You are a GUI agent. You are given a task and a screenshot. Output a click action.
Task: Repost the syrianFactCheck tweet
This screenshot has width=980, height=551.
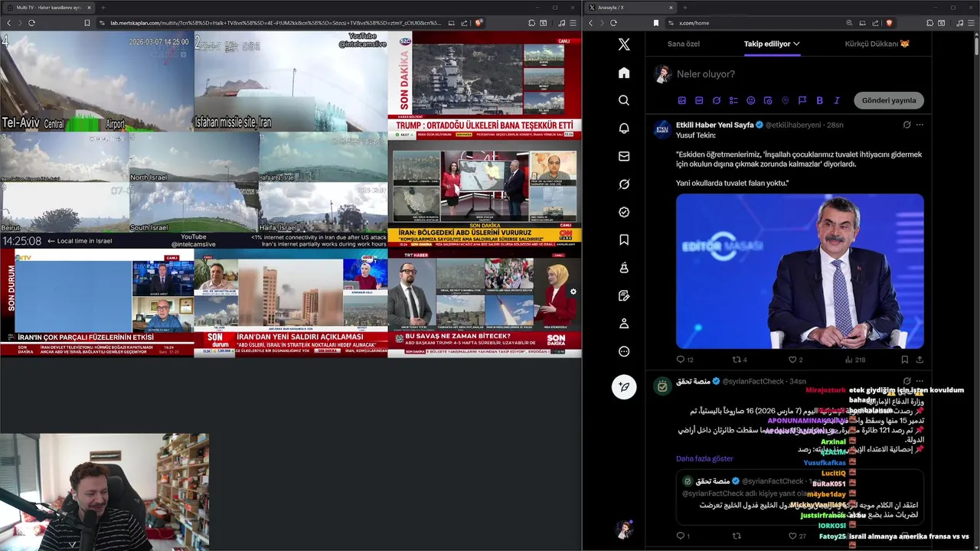click(737, 536)
